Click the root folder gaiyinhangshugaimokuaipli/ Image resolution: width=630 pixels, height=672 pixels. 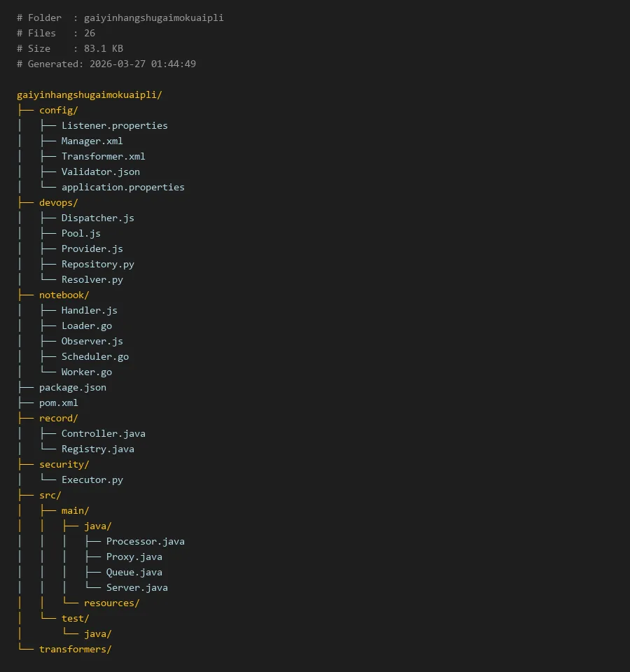[x=89, y=94]
